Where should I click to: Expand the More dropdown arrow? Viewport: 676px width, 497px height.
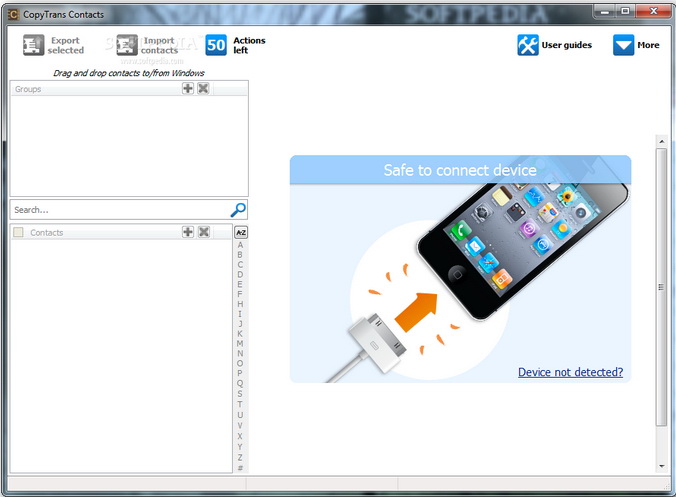point(623,45)
